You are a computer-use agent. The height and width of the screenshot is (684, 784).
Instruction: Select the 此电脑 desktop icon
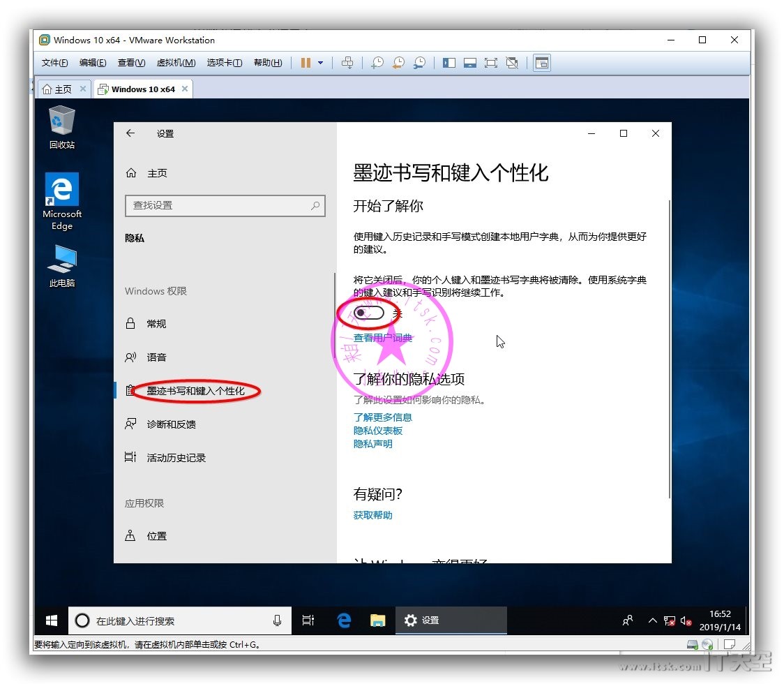point(62,266)
